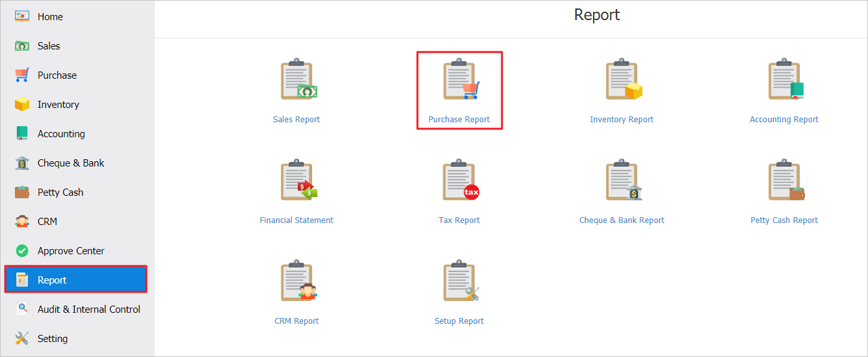Click the Accounting Report text link
The image size is (868, 357).
click(784, 120)
